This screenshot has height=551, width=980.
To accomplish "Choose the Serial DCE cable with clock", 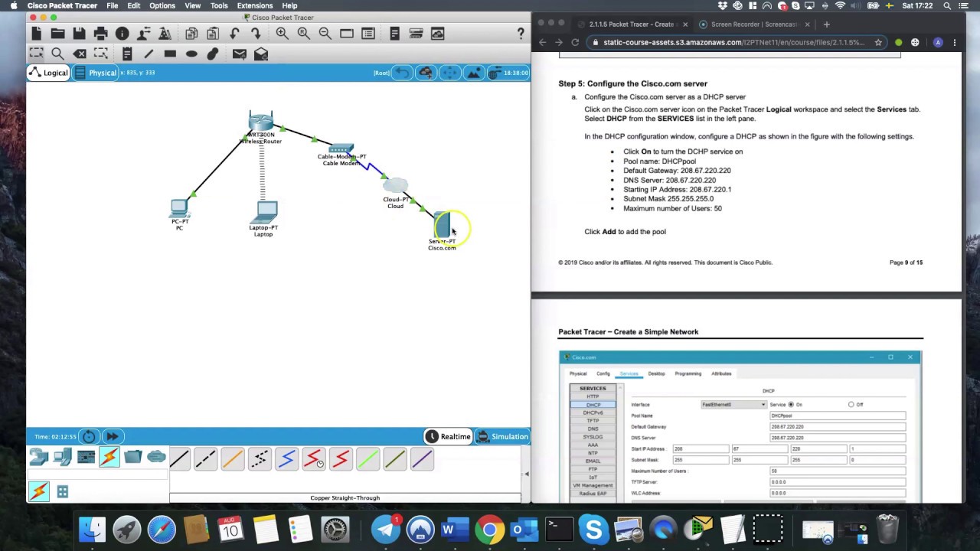I will point(314,459).
